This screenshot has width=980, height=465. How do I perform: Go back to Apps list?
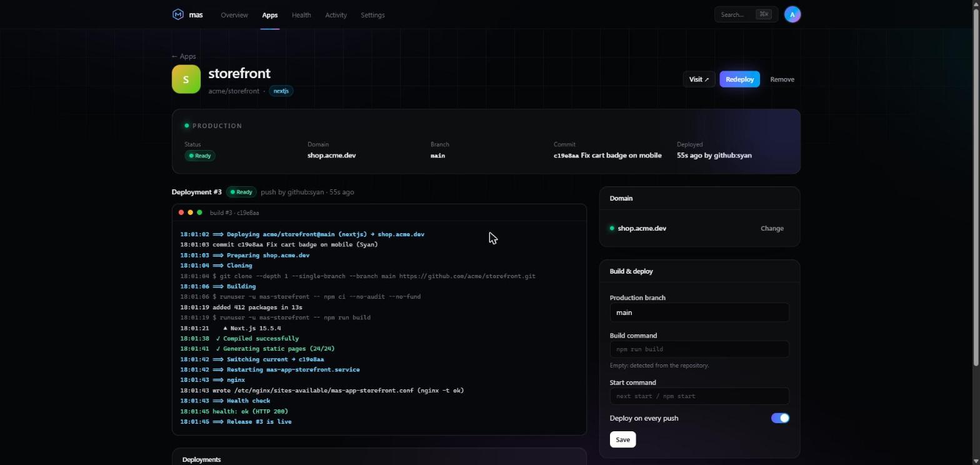(x=184, y=56)
